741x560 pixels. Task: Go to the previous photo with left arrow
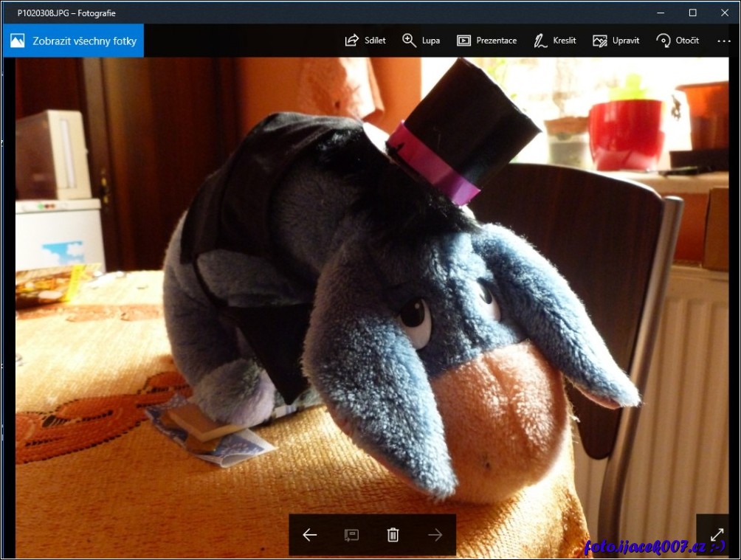[x=310, y=535]
